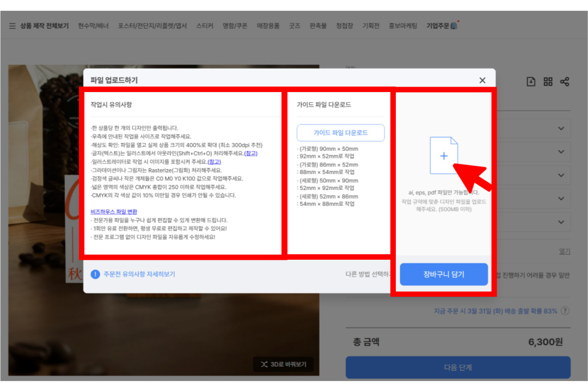Viewport: 588px width, 392px height.
Task: Click the share icon beside the product title
Action: [565, 82]
